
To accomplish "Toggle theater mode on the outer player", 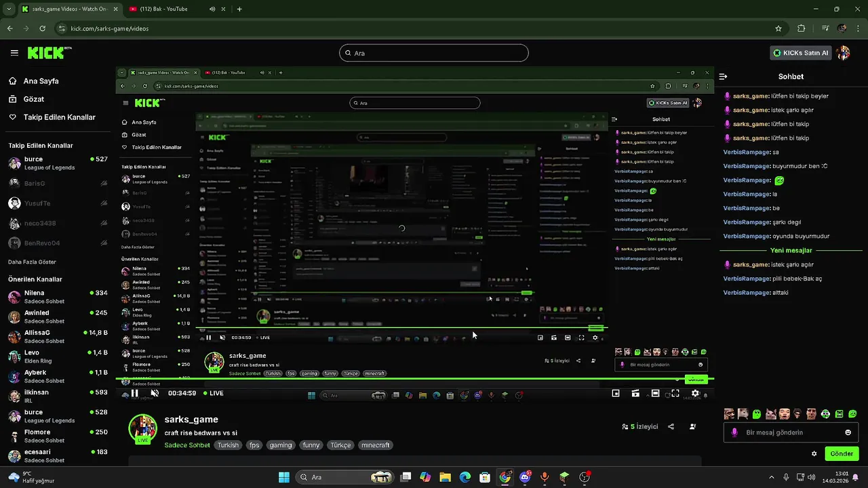I will point(655,393).
